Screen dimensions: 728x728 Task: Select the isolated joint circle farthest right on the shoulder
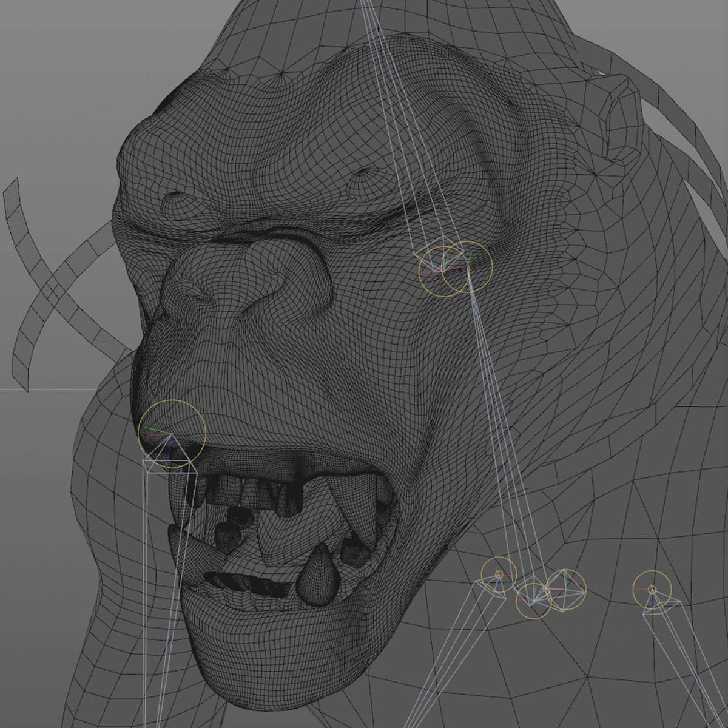click(x=652, y=589)
